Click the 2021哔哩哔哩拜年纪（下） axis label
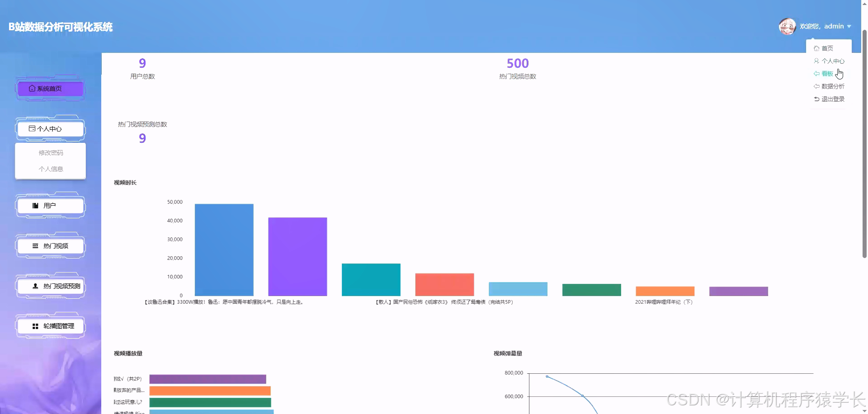 click(664, 302)
